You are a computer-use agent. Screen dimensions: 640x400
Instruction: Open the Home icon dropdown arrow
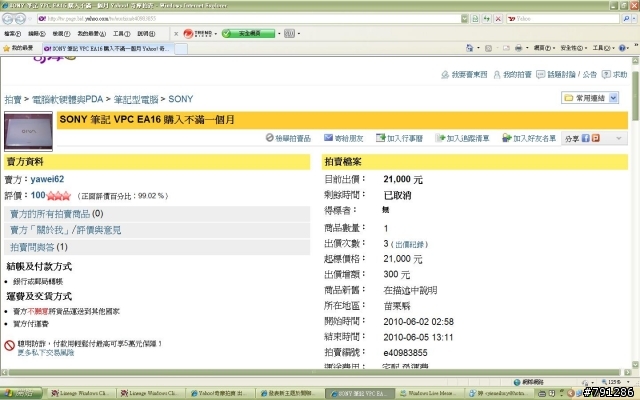pyautogui.click(x=478, y=48)
